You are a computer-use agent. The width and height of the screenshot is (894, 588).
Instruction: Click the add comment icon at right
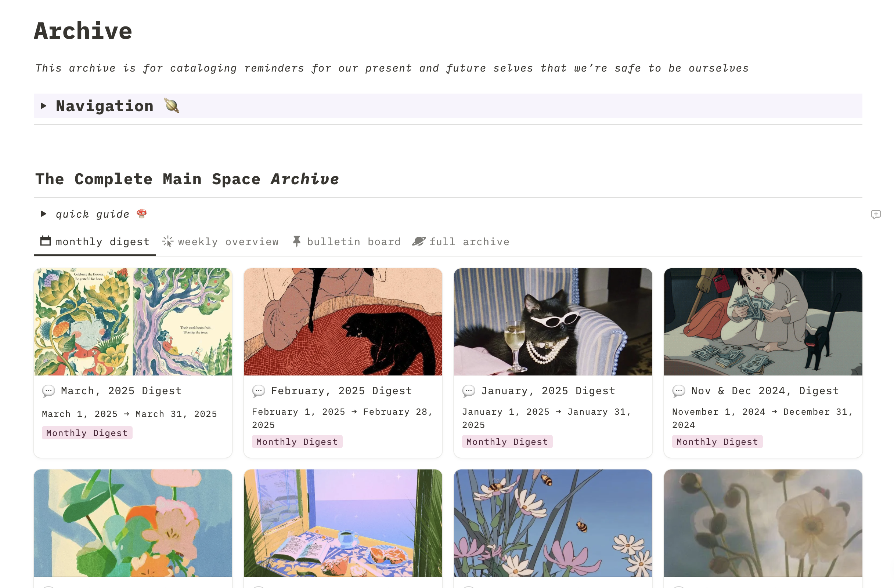pyautogui.click(x=875, y=214)
